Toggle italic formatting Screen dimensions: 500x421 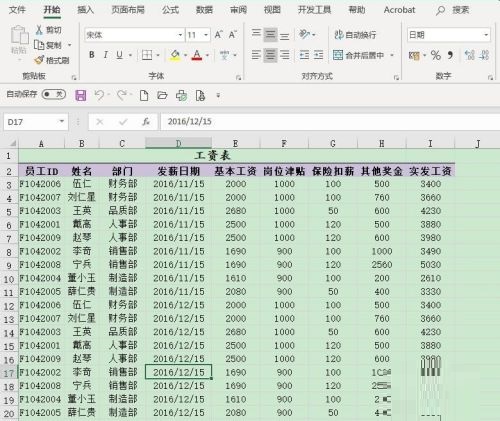pyautogui.click(x=105, y=55)
